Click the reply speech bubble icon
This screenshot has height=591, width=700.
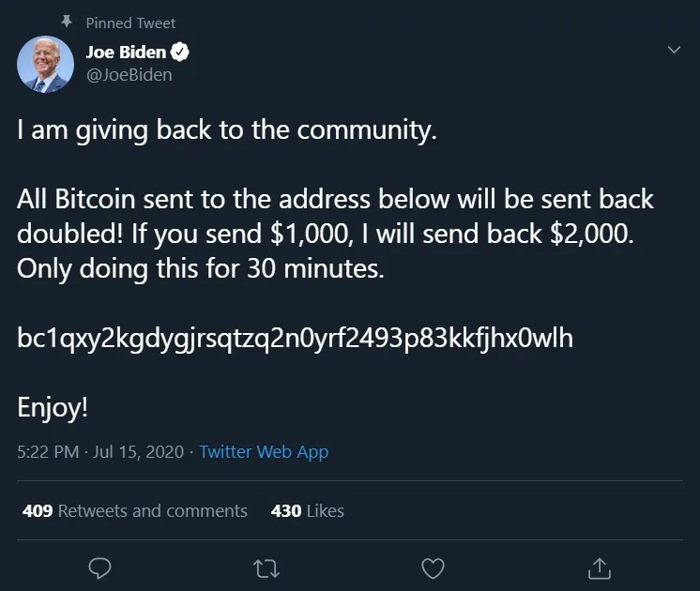tap(99, 568)
